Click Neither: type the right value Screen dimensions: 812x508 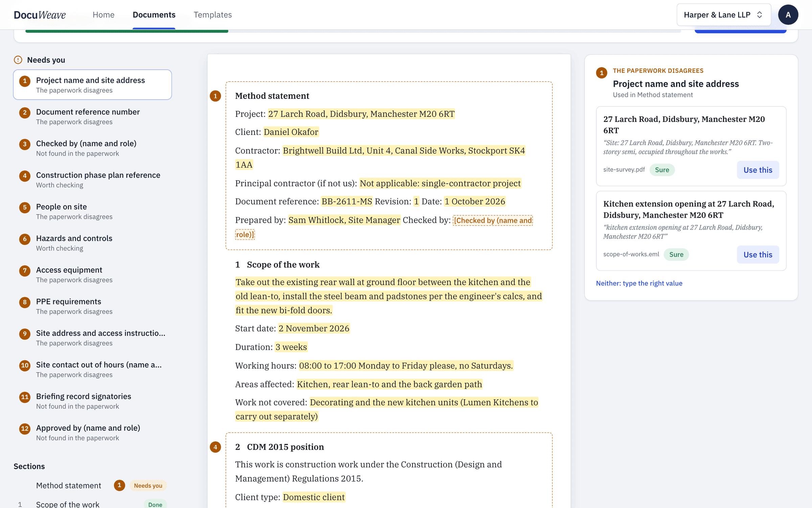(639, 283)
